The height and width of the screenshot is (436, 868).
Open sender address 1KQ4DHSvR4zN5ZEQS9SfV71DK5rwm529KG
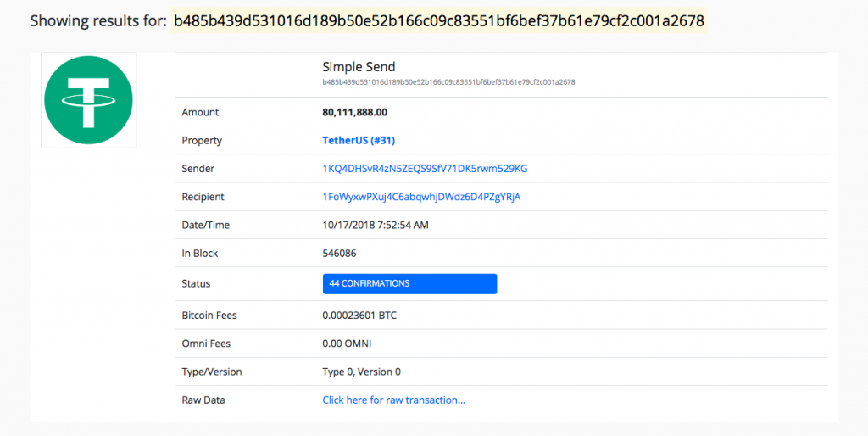coord(426,169)
